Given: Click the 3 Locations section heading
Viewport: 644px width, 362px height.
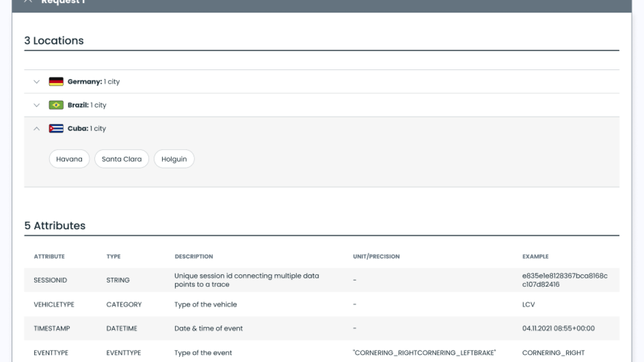Looking at the screenshot, I should [53, 41].
